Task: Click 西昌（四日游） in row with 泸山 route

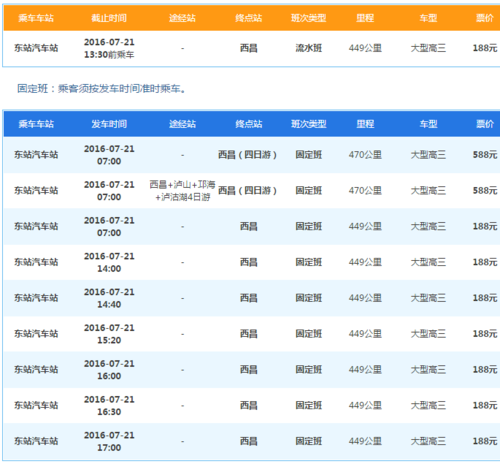Action: (247, 191)
